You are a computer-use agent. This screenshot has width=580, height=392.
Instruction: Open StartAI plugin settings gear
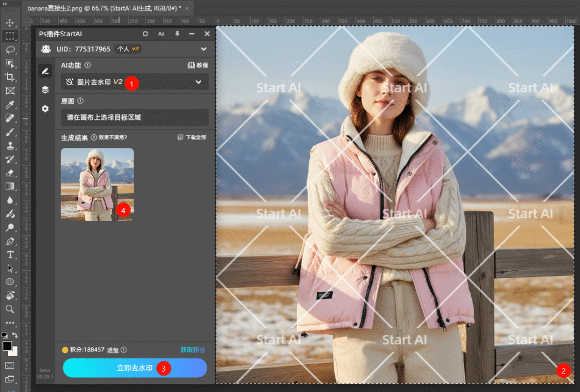pyautogui.click(x=45, y=108)
